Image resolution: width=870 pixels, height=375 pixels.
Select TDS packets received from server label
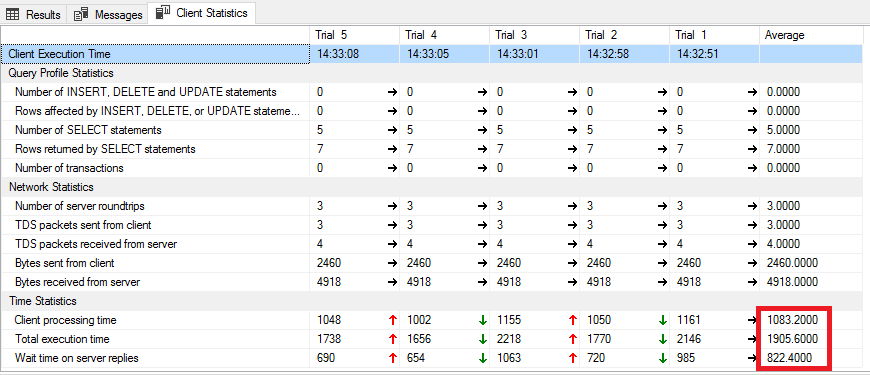96,244
